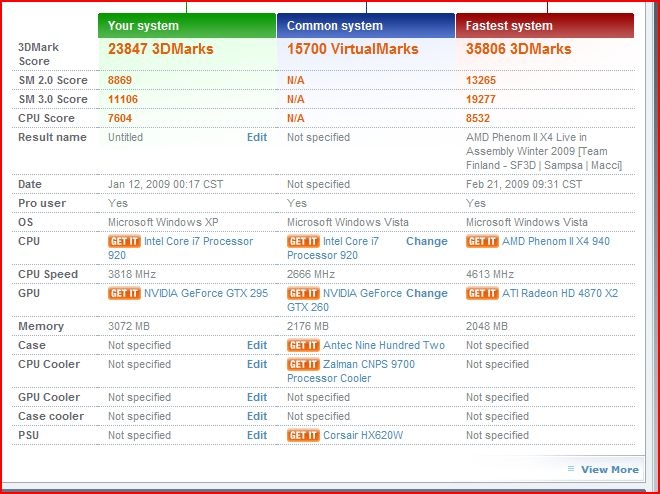Screen dimensions: 660x494
Task: Edit the GPU Cooler entry
Action: point(257,397)
